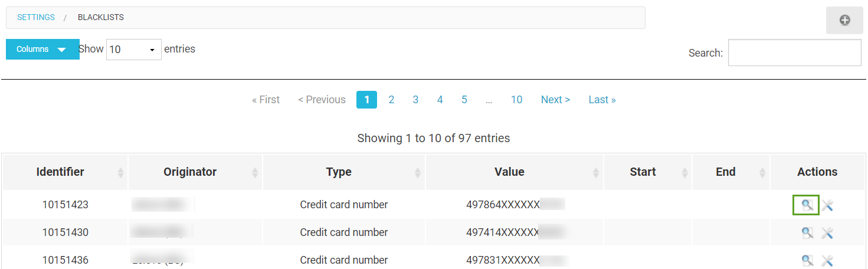Expand the Show entries count selector
868x269 pixels.
tap(134, 50)
